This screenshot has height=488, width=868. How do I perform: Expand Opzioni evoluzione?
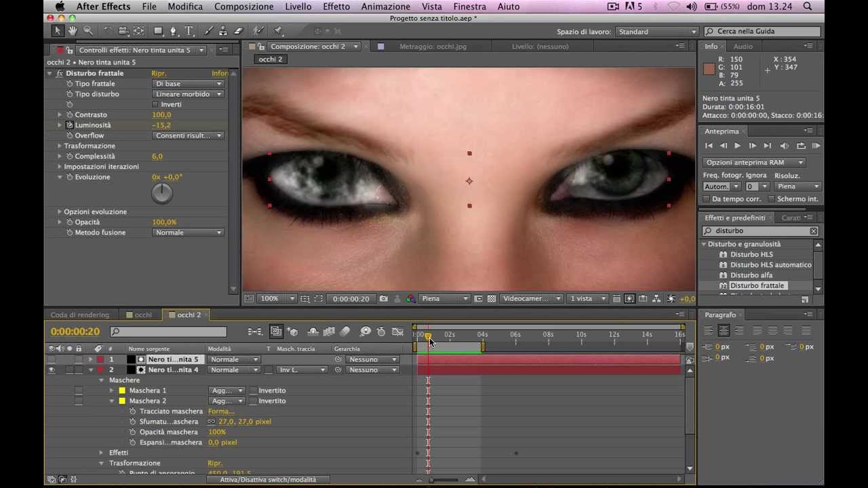click(x=60, y=212)
